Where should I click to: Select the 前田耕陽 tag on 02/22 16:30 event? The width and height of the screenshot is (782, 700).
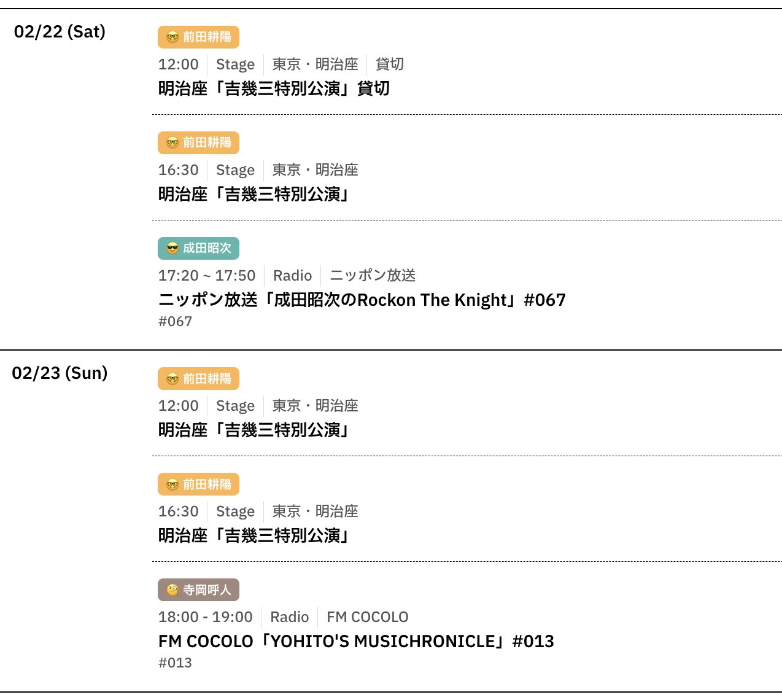pyautogui.click(x=198, y=142)
